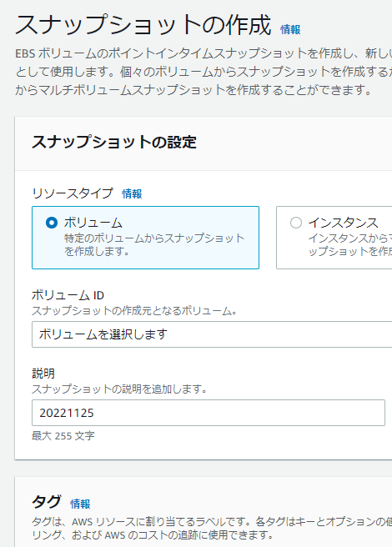
Task: Expand the ボリュームを選択します dropdown
Action: (x=212, y=334)
